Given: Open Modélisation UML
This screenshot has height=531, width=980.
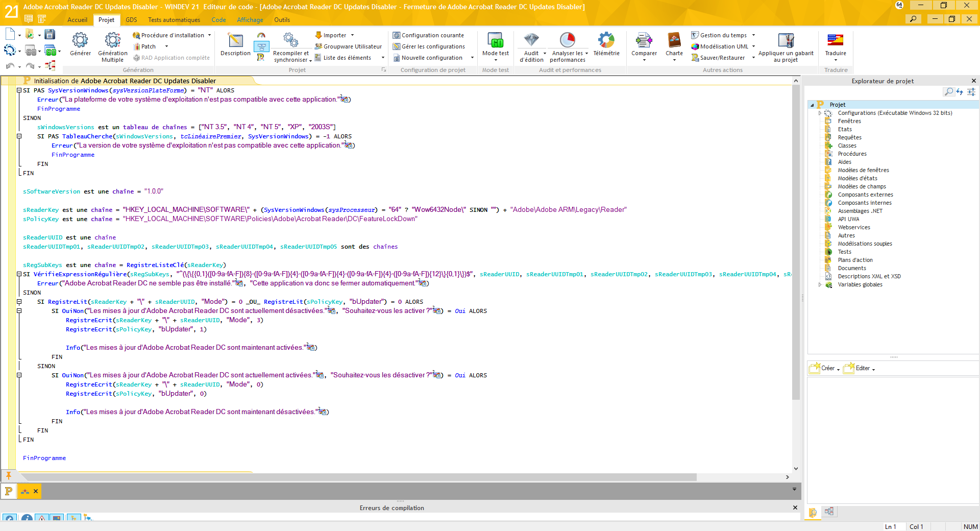Looking at the screenshot, I should (723, 46).
